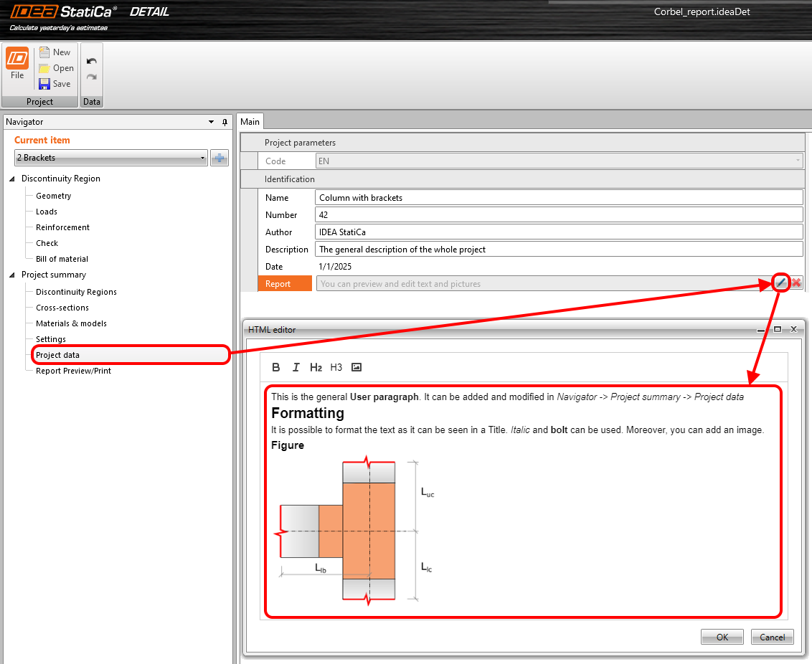The width and height of the screenshot is (812, 664).
Task: Switch to the Main tab
Action: 250,122
